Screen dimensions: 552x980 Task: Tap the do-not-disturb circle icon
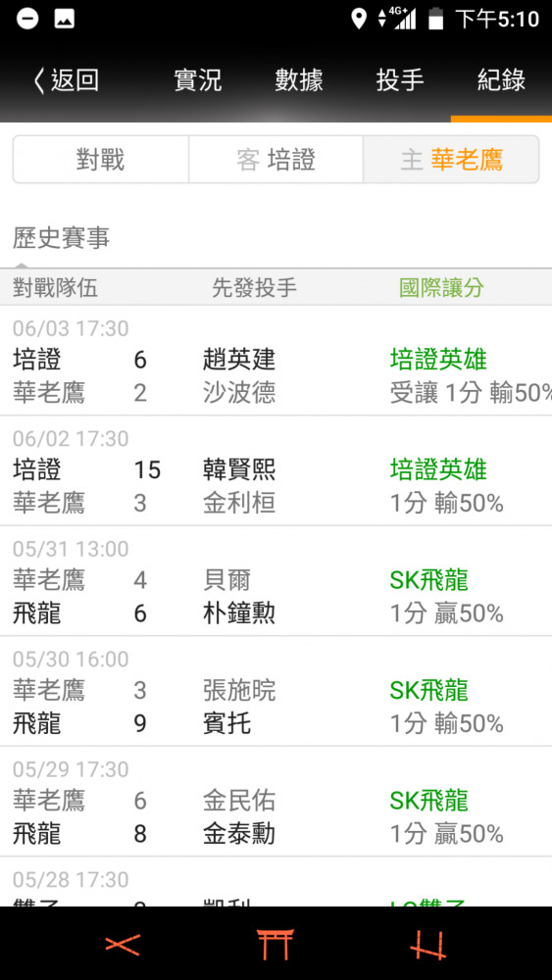[27, 19]
